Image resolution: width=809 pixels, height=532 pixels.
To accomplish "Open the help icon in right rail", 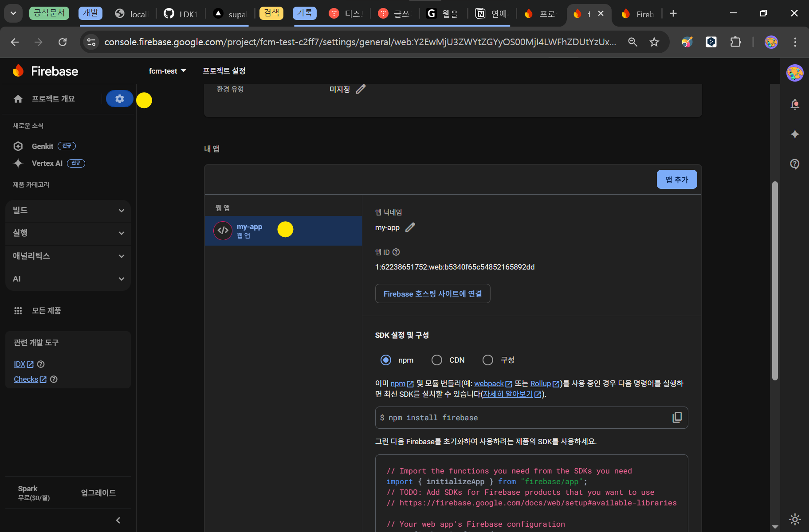I will click(795, 164).
